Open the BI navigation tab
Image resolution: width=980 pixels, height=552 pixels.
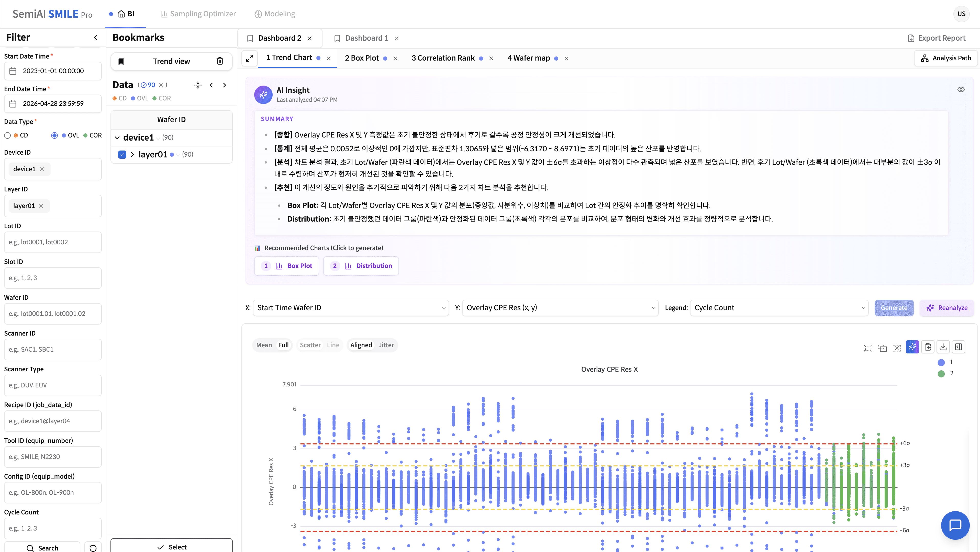pyautogui.click(x=126, y=14)
